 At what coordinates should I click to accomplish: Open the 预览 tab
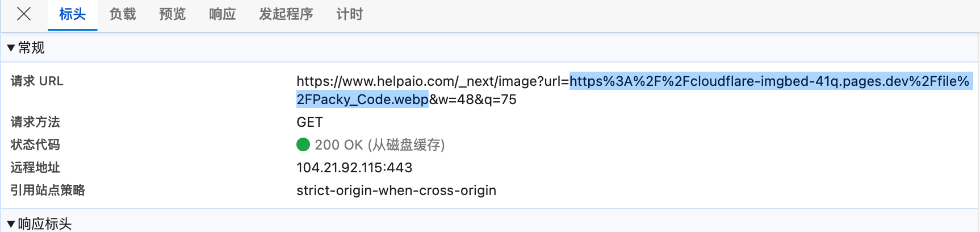(x=173, y=15)
